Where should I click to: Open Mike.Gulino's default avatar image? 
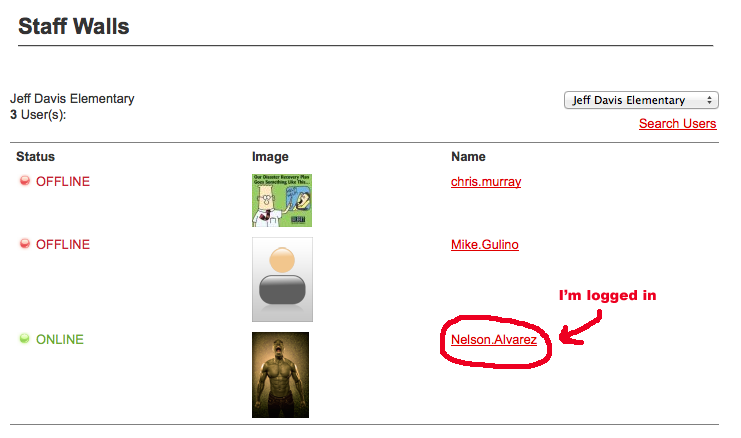(282, 279)
